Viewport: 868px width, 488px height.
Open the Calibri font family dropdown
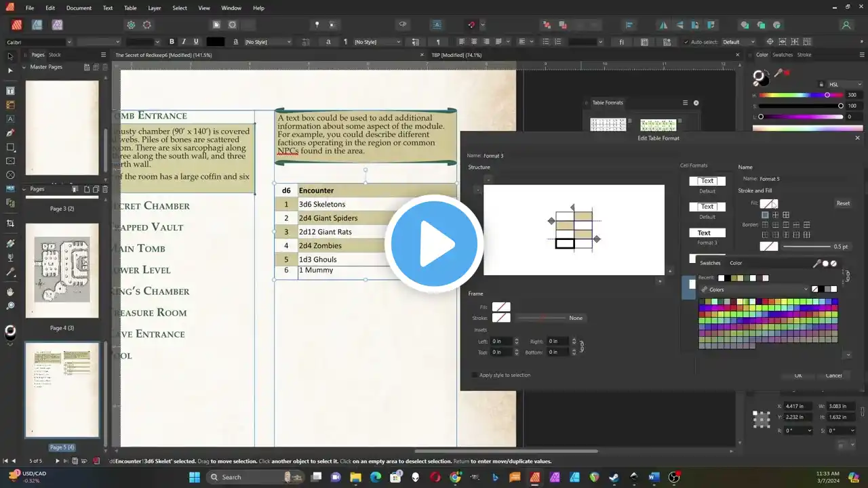(x=69, y=42)
